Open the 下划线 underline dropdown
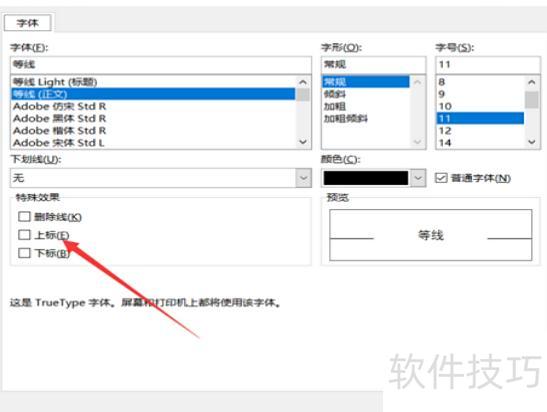Viewport: 547px width, 412px height. point(304,178)
